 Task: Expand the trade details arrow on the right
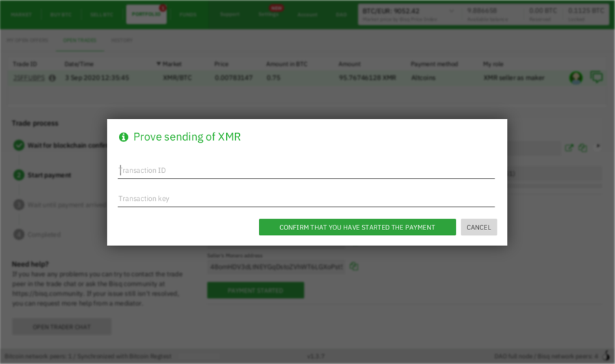click(599, 146)
